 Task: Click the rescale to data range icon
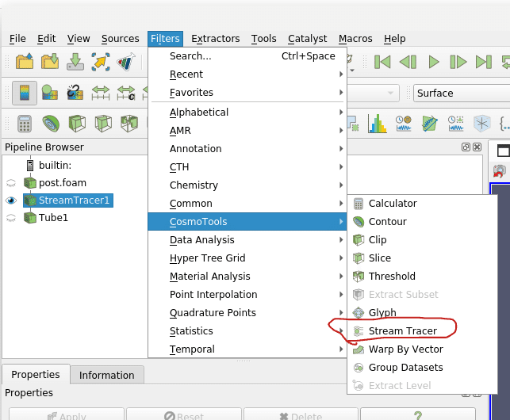[101, 93]
